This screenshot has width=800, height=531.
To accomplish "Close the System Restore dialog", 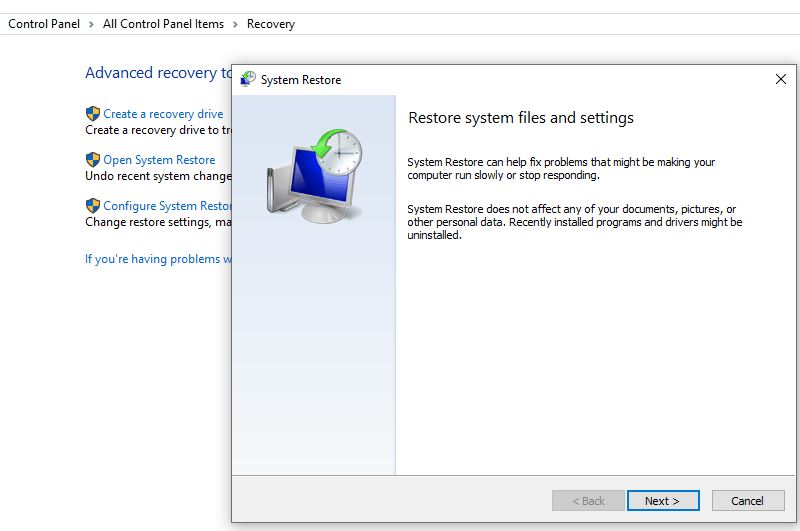I will [780, 79].
